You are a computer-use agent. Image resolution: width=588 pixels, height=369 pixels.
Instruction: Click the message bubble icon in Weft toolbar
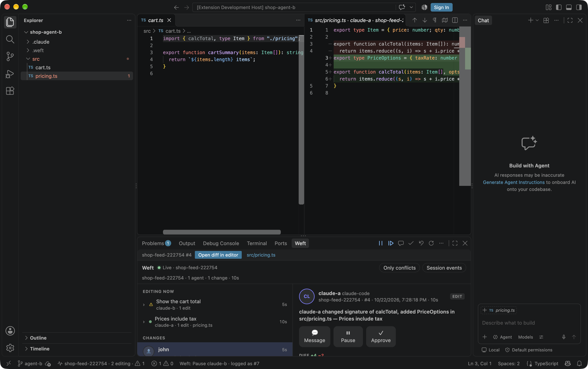point(401,243)
